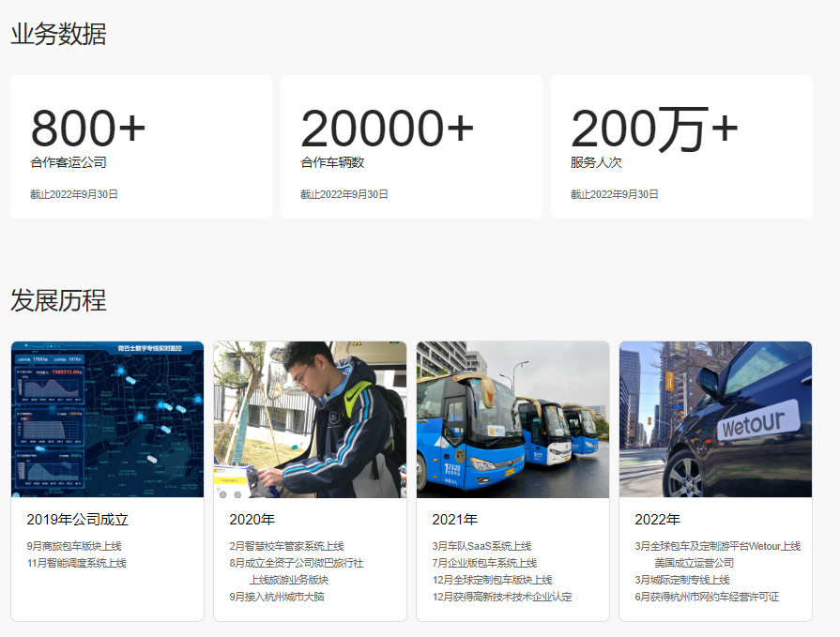Screen dimensions: 840x637
Task: Click the 200万+ service count figure
Action: (x=654, y=129)
